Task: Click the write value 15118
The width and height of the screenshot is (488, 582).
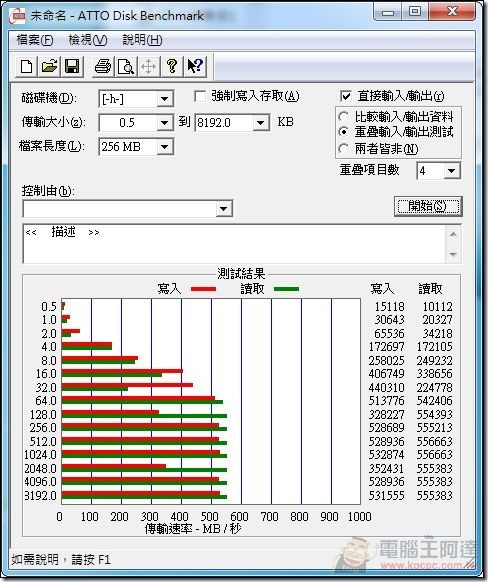Action: click(x=389, y=307)
